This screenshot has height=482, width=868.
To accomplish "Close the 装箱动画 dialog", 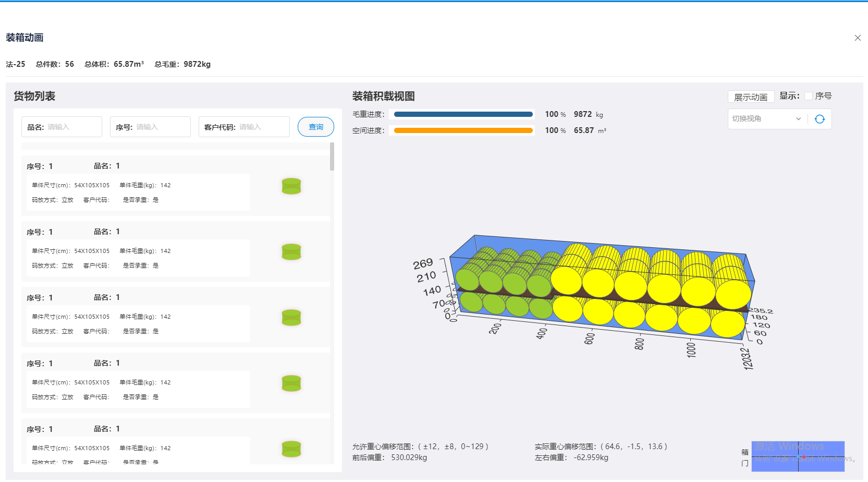I will point(858,38).
